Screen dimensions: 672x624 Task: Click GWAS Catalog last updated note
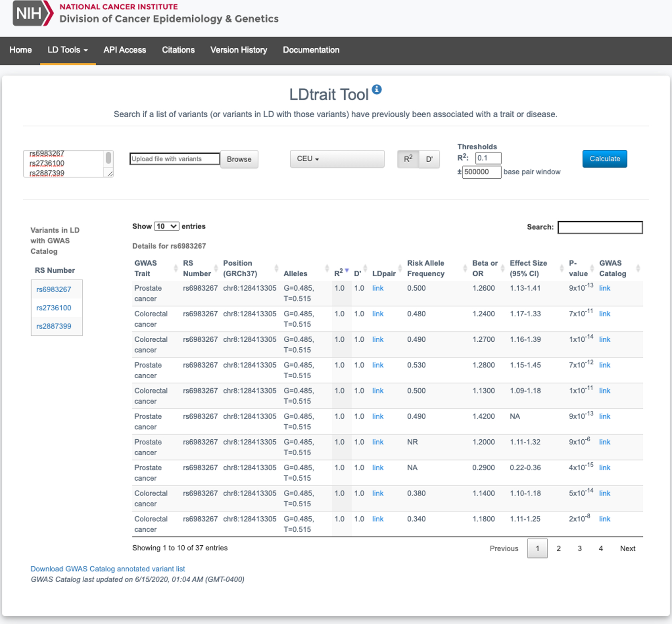tap(137, 579)
